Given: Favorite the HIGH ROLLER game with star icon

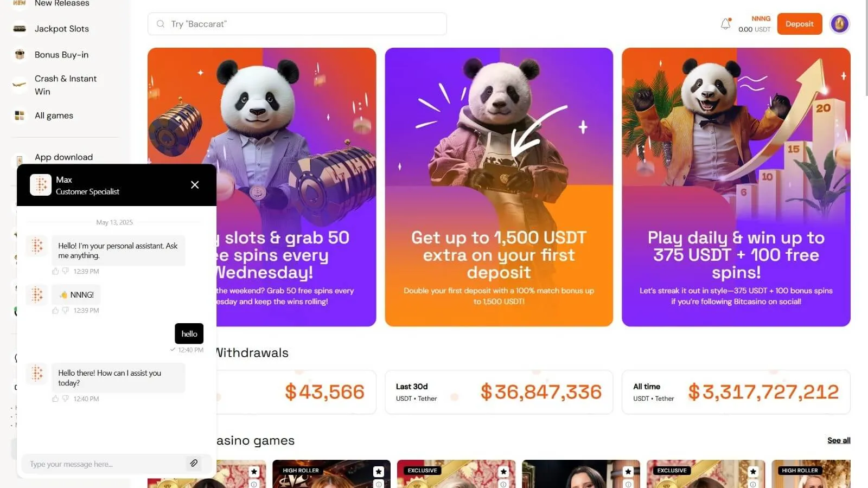Looking at the screenshot, I should 379,471.
